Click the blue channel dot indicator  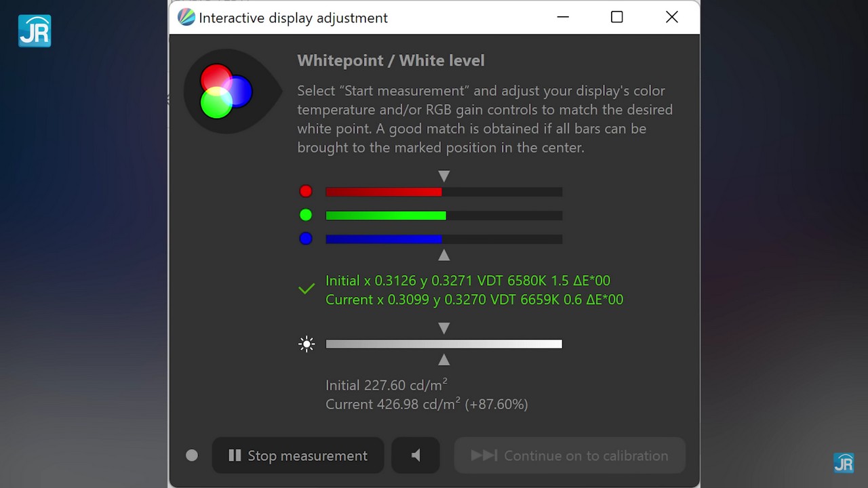click(x=306, y=239)
